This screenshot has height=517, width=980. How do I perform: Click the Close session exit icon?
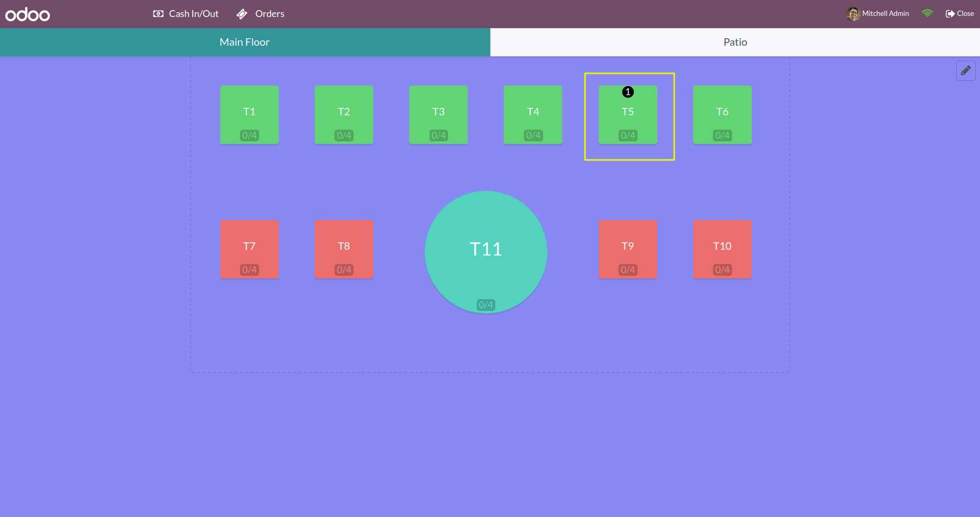tap(950, 14)
